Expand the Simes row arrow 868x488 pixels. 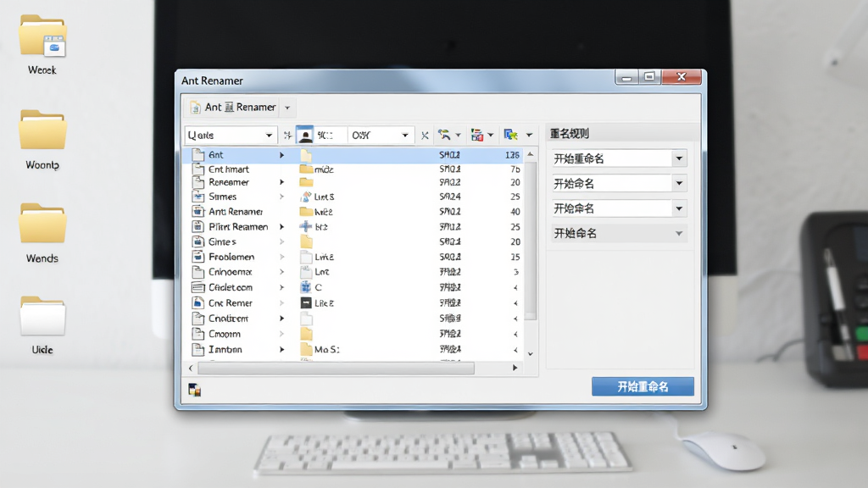coord(281,197)
